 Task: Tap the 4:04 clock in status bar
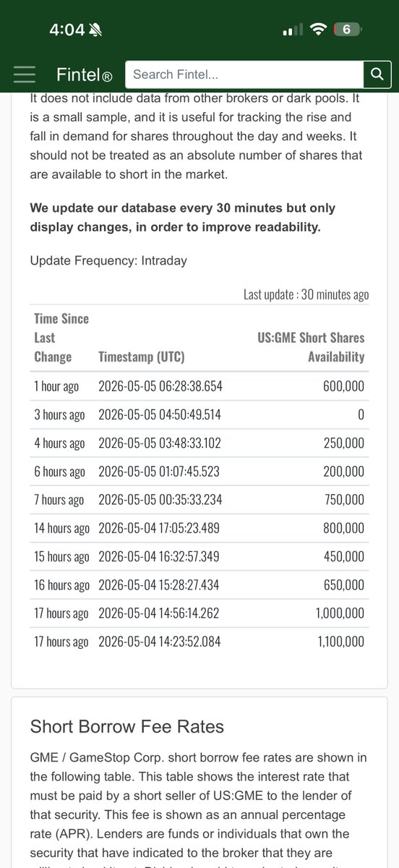point(66,30)
